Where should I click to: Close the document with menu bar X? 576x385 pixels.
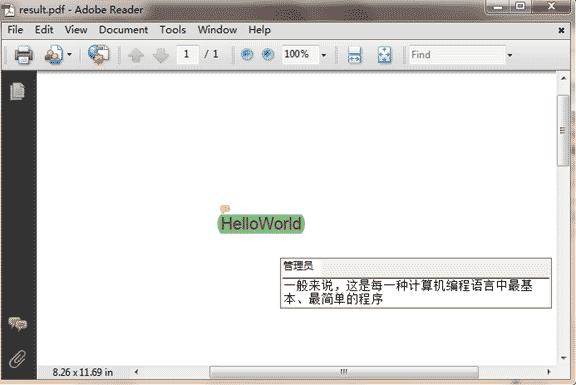click(x=561, y=30)
